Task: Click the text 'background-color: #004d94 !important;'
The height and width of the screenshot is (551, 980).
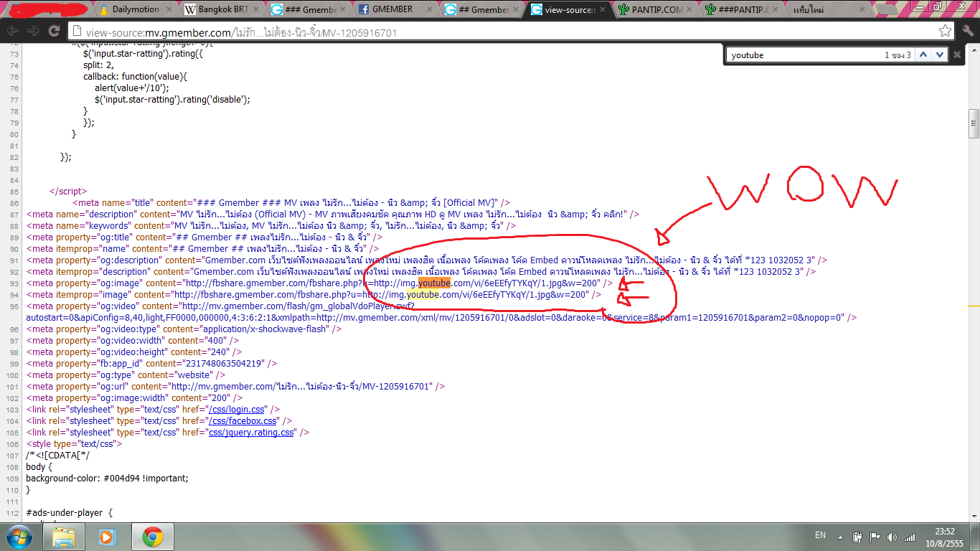Action: pyautogui.click(x=107, y=479)
